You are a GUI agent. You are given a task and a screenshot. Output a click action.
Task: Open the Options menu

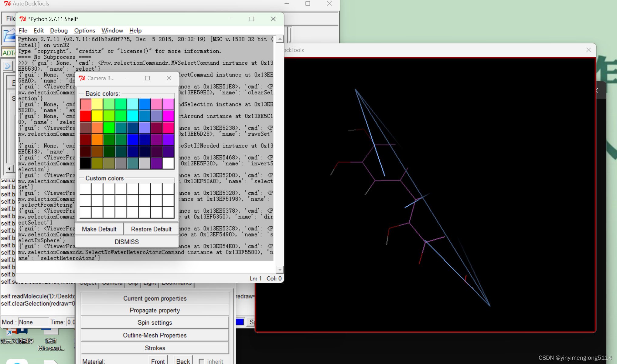(84, 31)
